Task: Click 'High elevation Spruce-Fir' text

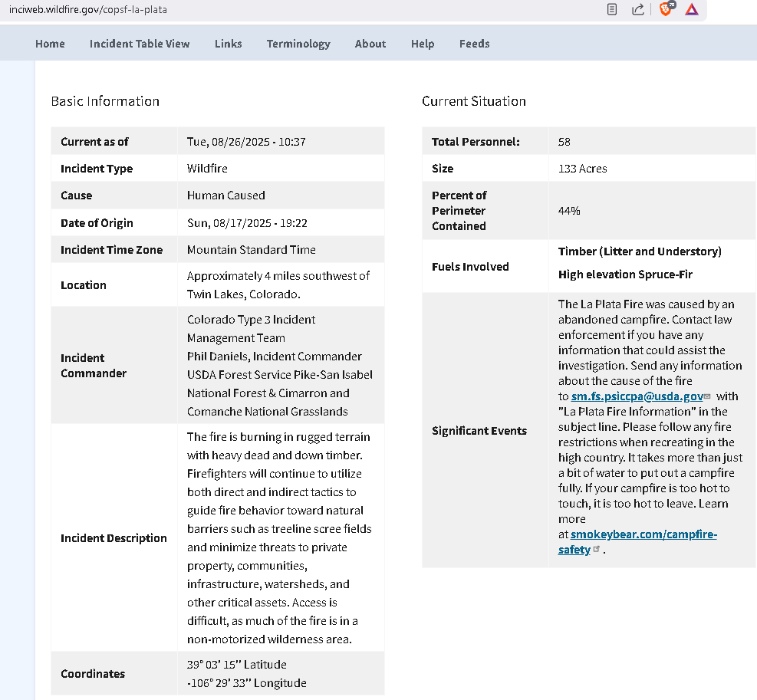Action: tap(625, 274)
